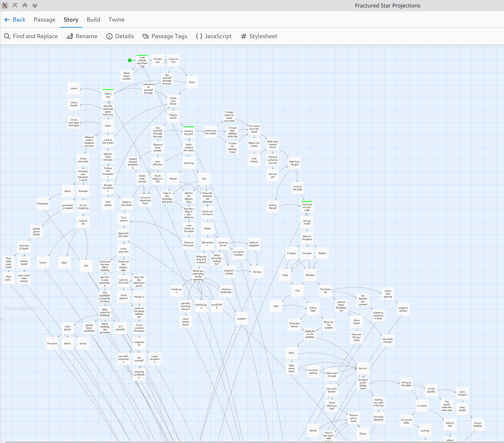Click the X app icon in title bar

pos(5,5)
